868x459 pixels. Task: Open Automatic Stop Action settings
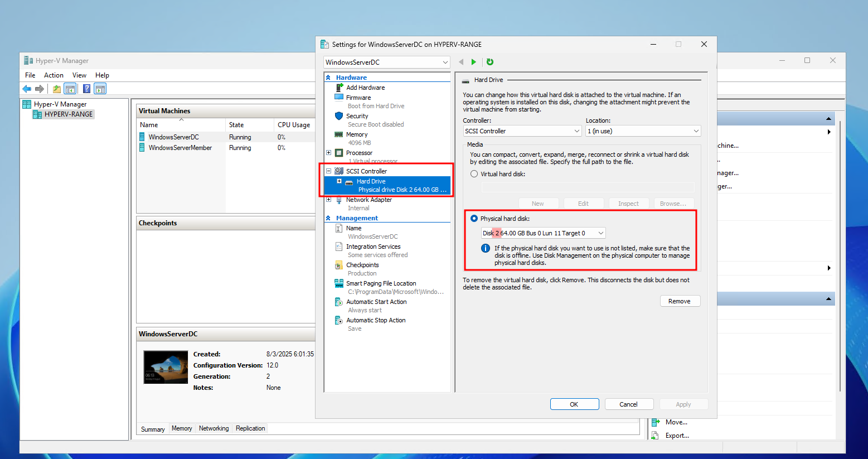pos(376,320)
